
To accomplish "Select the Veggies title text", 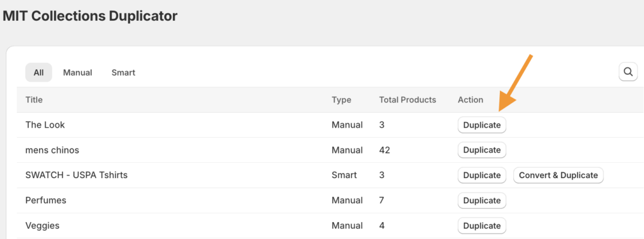I will pyautogui.click(x=42, y=226).
